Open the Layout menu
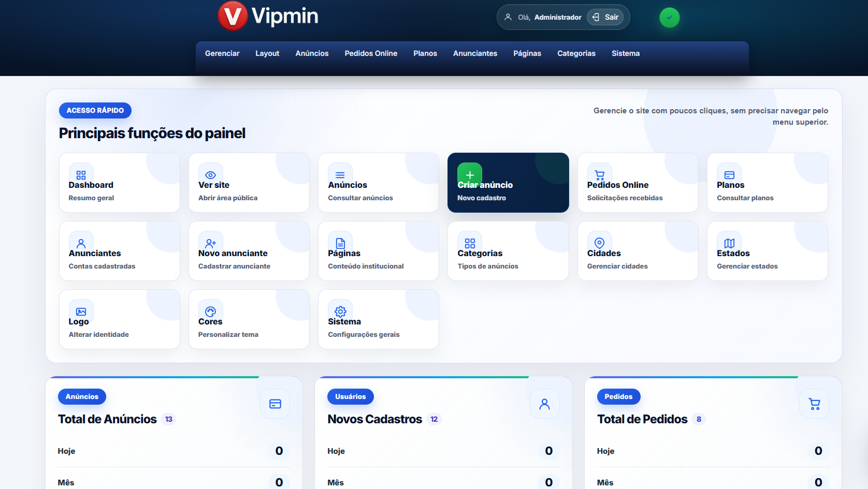 point(267,53)
